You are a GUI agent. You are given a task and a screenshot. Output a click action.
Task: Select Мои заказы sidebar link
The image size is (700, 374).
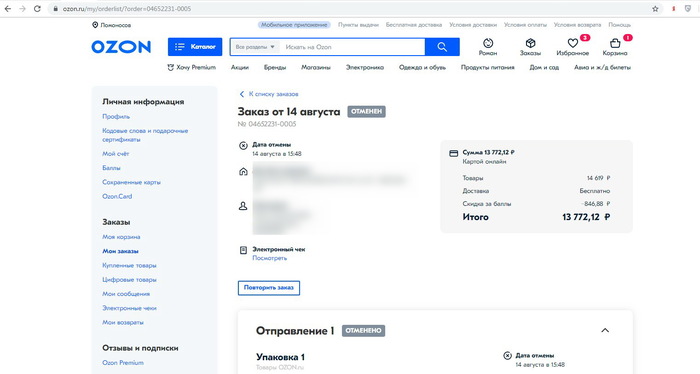(121, 251)
